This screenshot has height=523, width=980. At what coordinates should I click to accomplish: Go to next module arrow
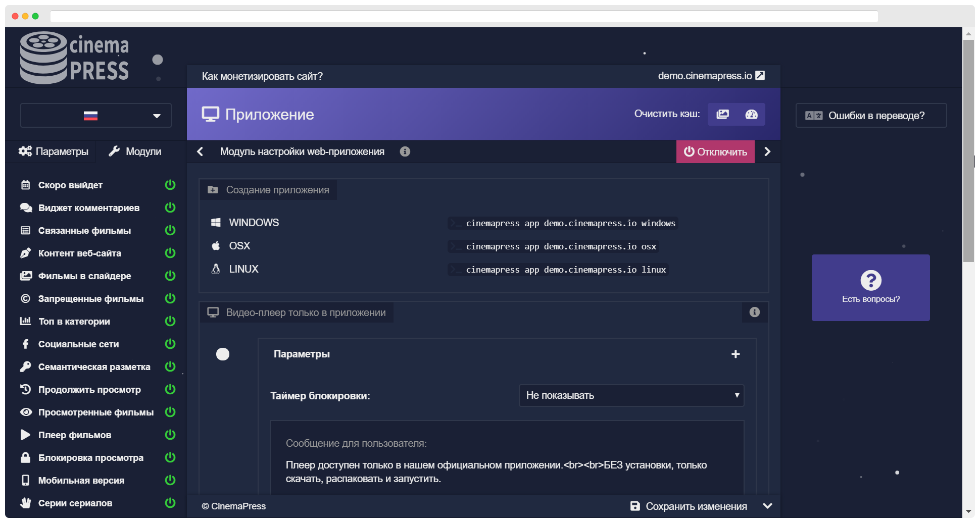[767, 151]
